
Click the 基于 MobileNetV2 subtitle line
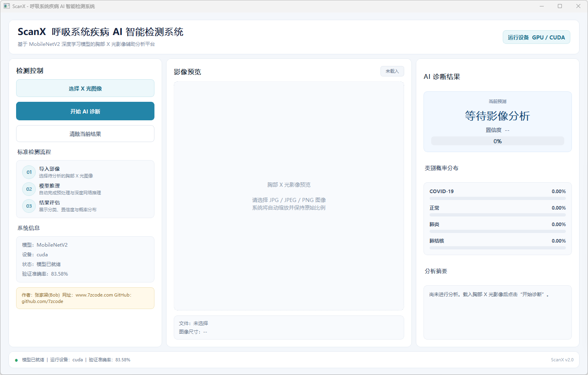point(86,44)
